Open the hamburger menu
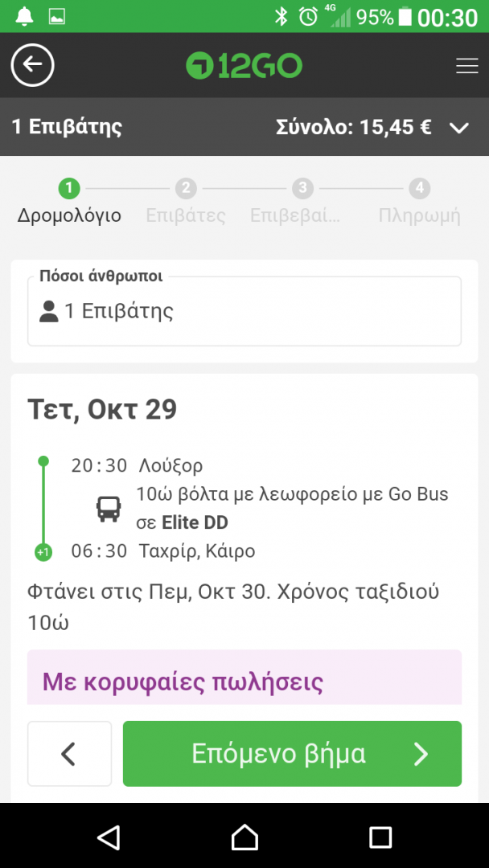This screenshot has width=489, height=868. (x=466, y=66)
